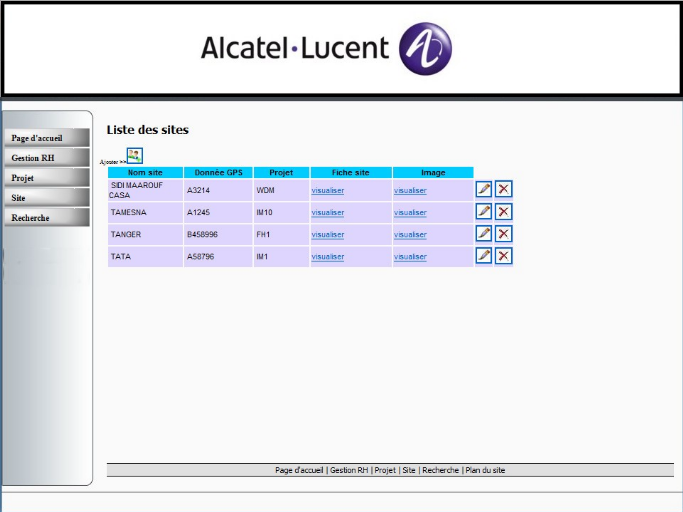View Image for TAMESNA
This screenshot has width=683, height=512.
point(410,213)
